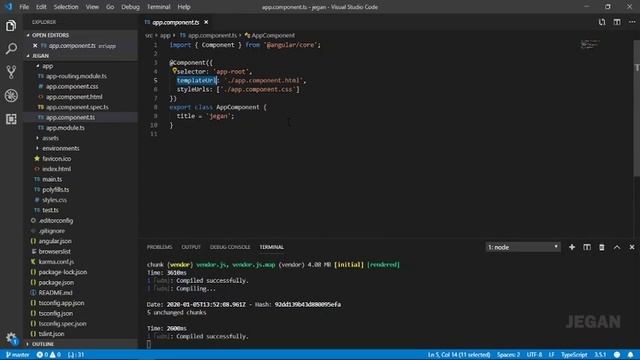Viewport: 640px width, 360px height.
Task: Create a new terminal with plus icon
Action: [572, 247]
